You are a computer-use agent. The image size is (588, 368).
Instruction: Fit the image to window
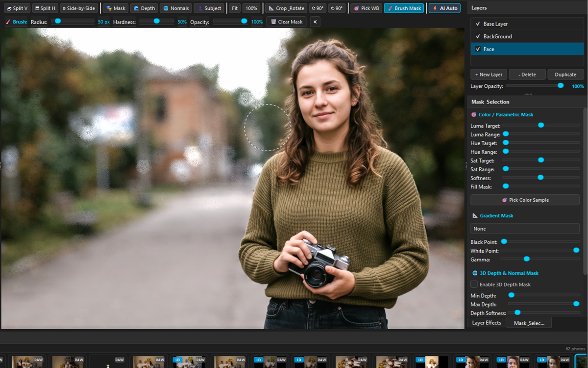pos(235,8)
